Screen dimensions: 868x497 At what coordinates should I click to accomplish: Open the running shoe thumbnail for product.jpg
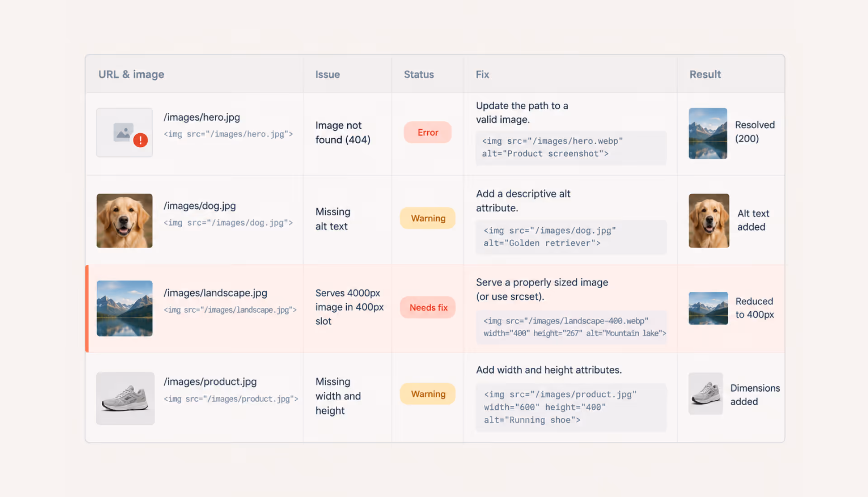click(x=125, y=398)
